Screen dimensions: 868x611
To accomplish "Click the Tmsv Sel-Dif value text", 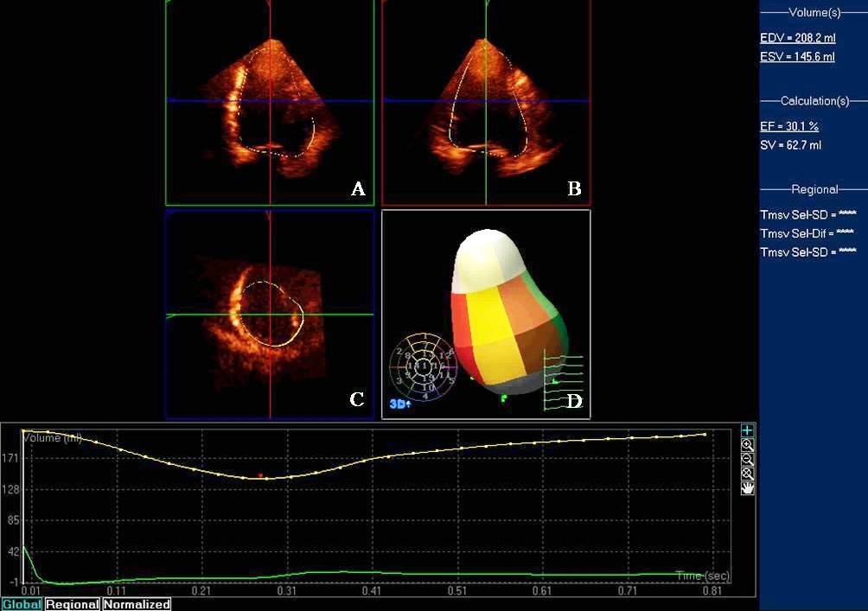I will click(807, 233).
